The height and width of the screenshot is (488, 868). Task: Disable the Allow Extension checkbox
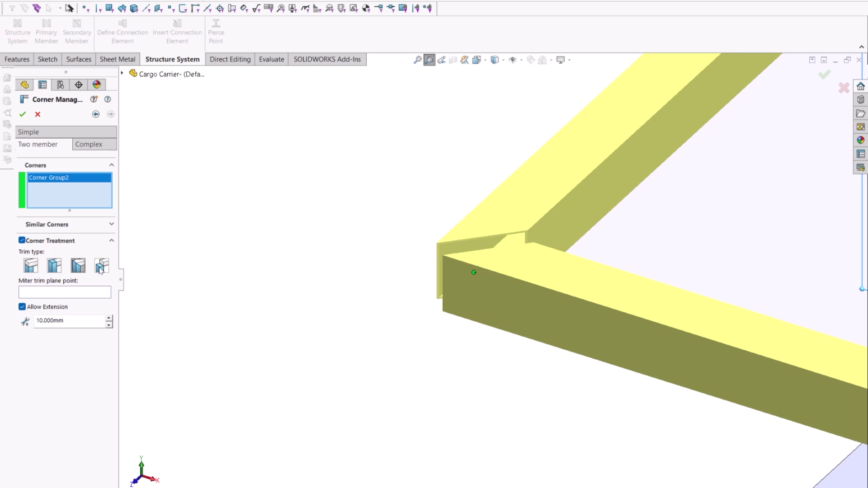click(x=22, y=306)
